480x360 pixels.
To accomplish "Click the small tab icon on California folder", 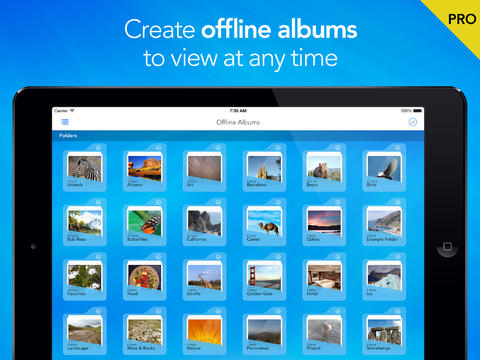I will point(218,202).
